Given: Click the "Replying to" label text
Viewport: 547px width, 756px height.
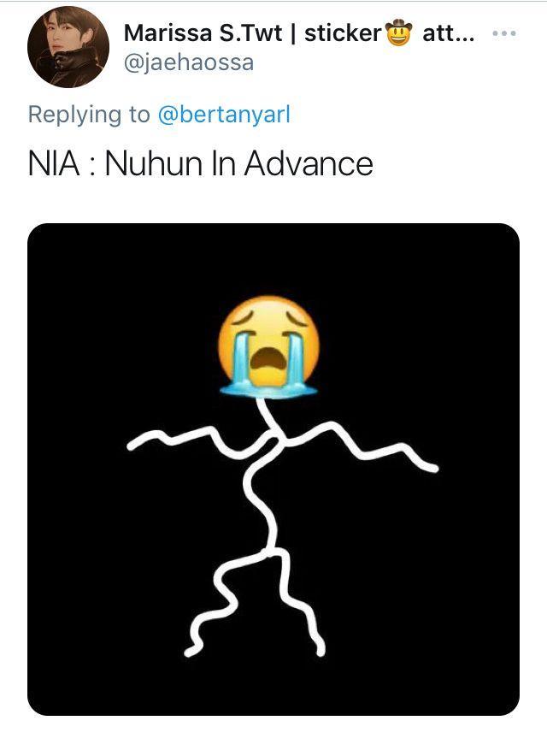Looking at the screenshot, I should [x=89, y=115].
